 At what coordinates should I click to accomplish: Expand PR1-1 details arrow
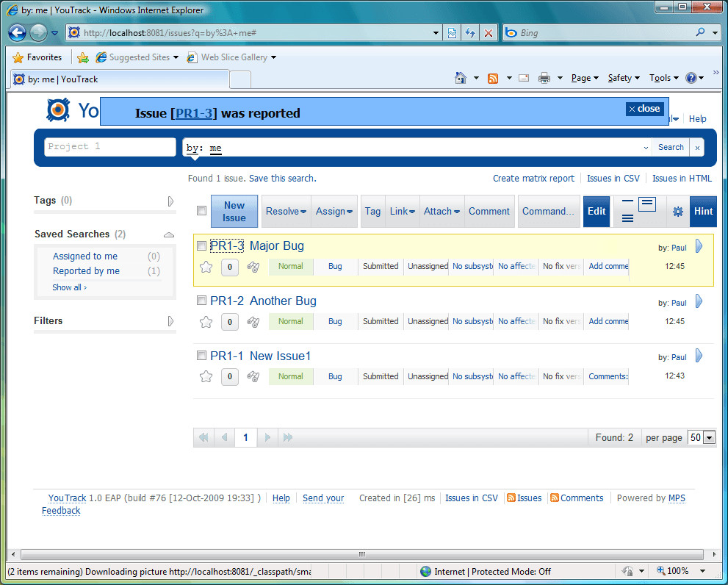[699, 356]
